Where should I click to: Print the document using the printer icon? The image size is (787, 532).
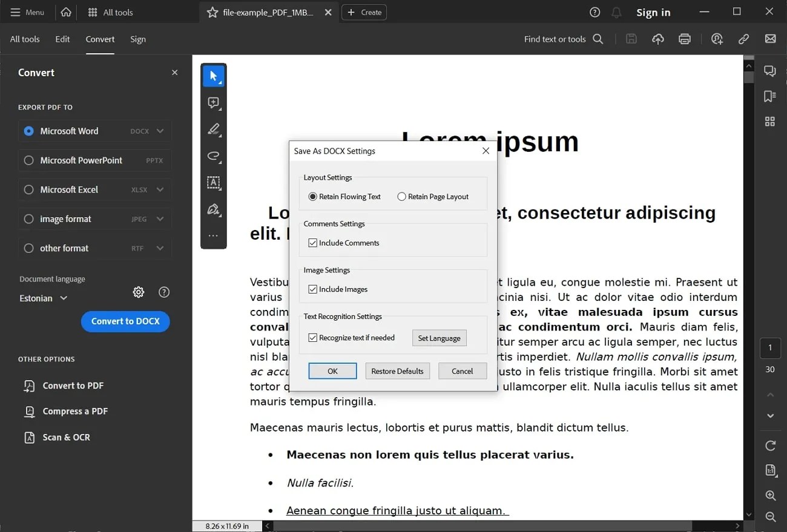coord(685,39)
